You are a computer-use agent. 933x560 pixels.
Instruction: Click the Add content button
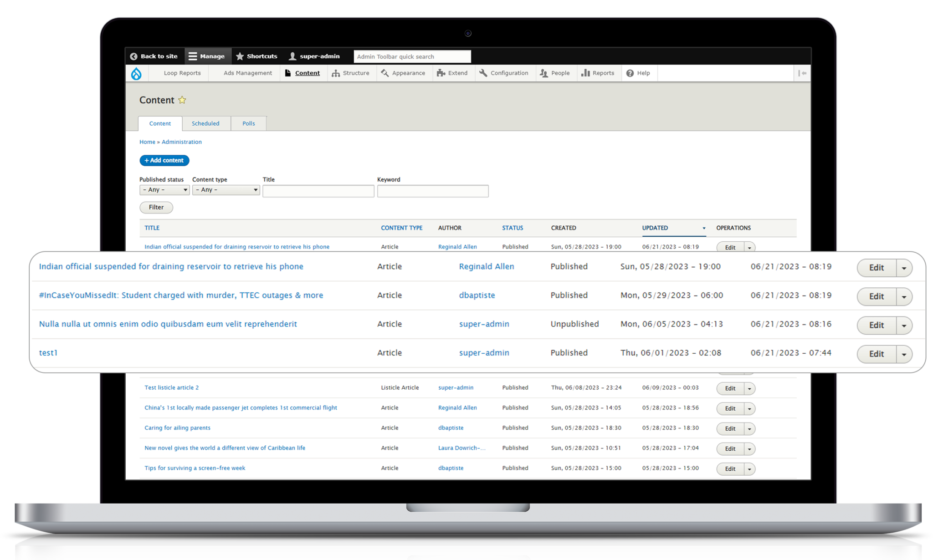pyautogui.click(x=164, y=160)
